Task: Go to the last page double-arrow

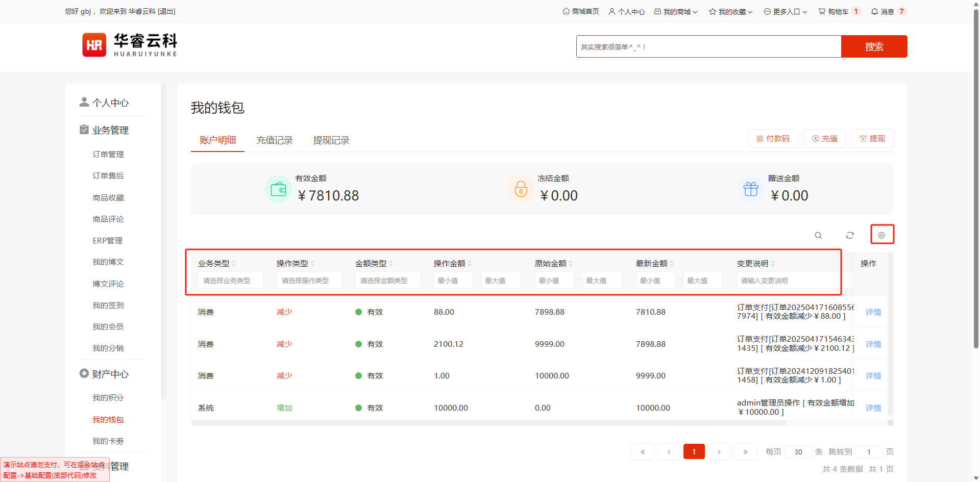Action: click(745, 452)
